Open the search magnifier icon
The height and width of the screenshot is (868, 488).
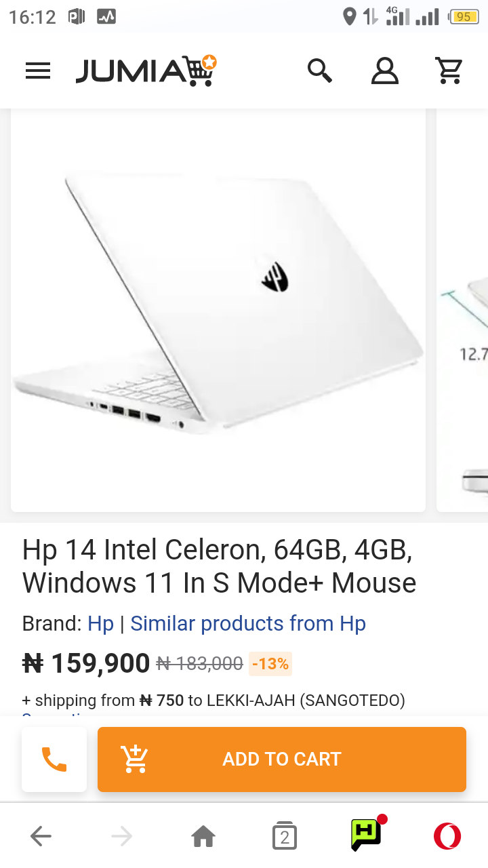(x=319, y=71)
